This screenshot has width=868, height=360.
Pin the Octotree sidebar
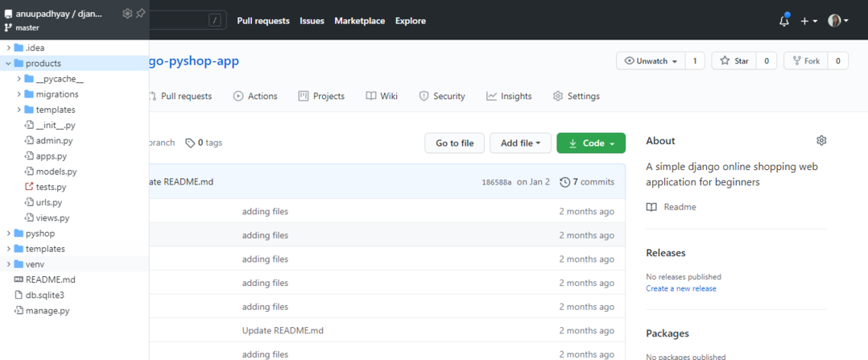coord(140,13)
